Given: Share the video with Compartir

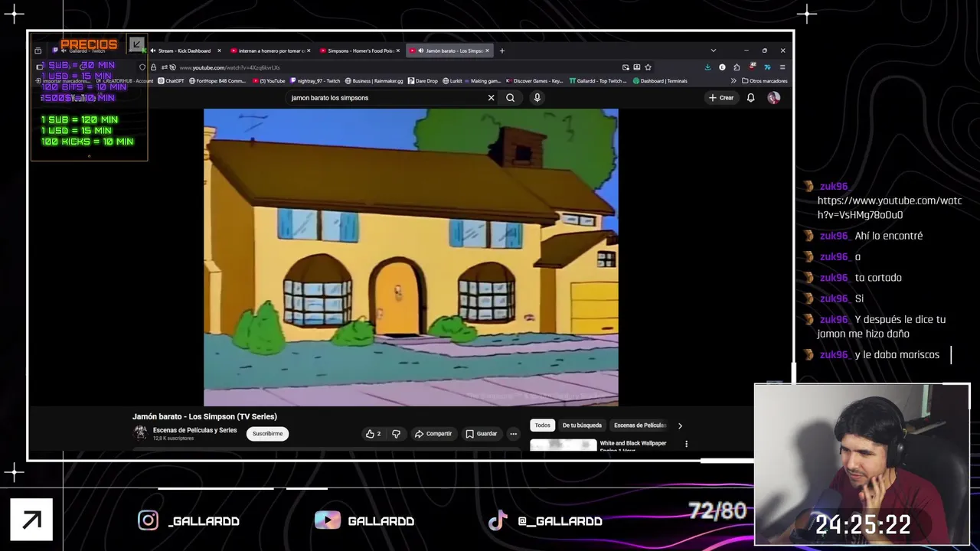Looking at the screenshot, I should tap(433, 434).
